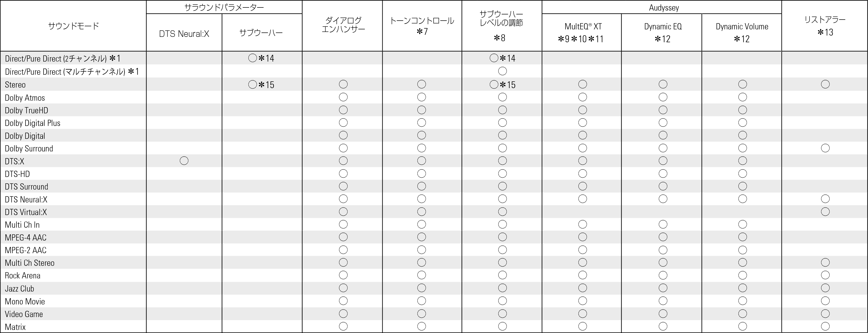The width and height of the screenshot is (868, 333).
Task: Select the Rock Arena circle under Dynamic EQ
Action: tap(663, 275)
